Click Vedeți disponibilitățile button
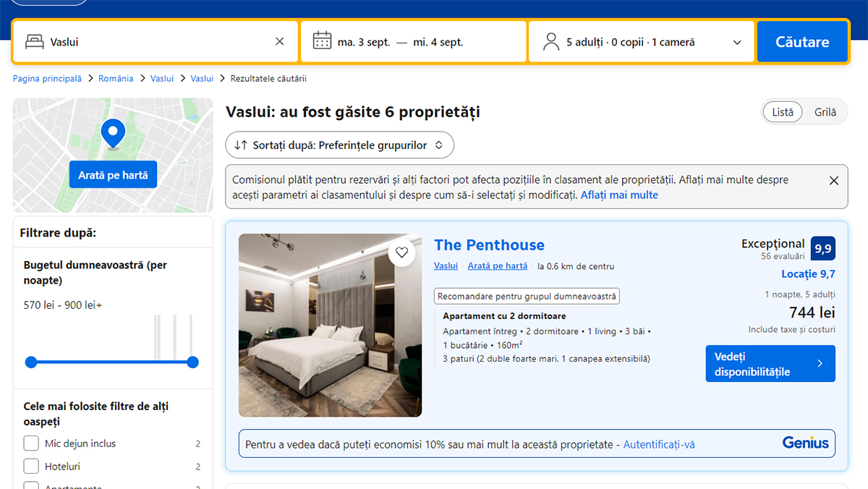Viewport: 868px width, 489px height. click(x=770, y=364)
